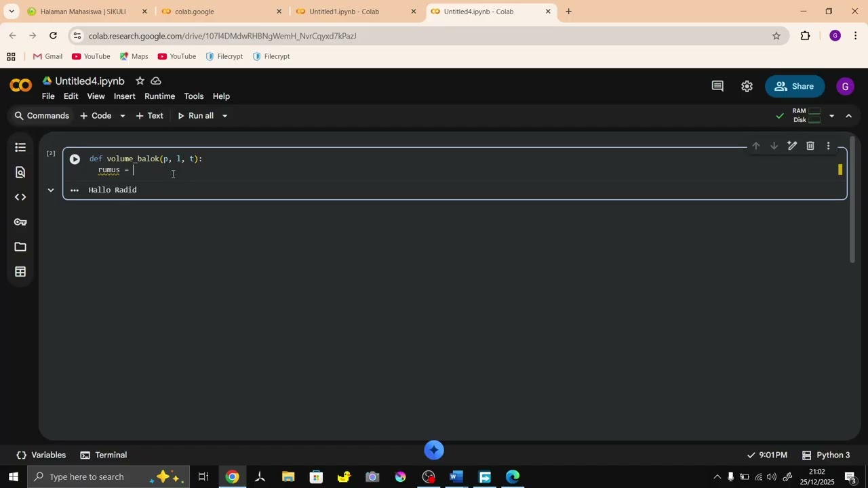Screen dimensions: 868x488
Task: Open the Table of contents sidebar icon
Action: pyautogui.click(x=20, y=147)
